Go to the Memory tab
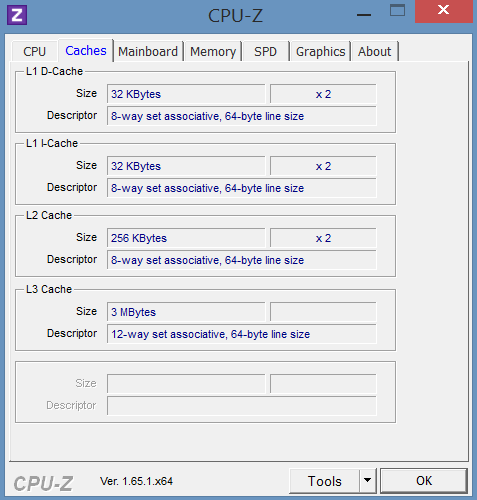The width and height of the screenshot is (477, 500). click(x=213, y=52)
